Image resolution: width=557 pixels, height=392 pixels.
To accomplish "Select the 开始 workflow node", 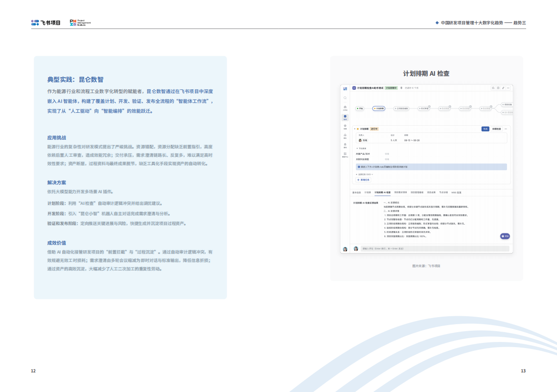I will click(360, 109).
